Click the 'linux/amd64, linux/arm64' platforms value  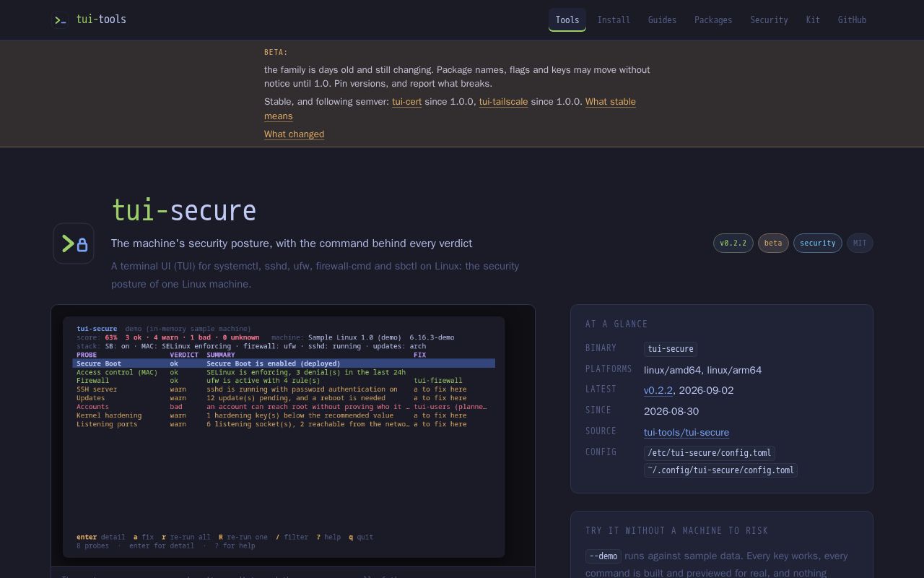coord(702,370)
